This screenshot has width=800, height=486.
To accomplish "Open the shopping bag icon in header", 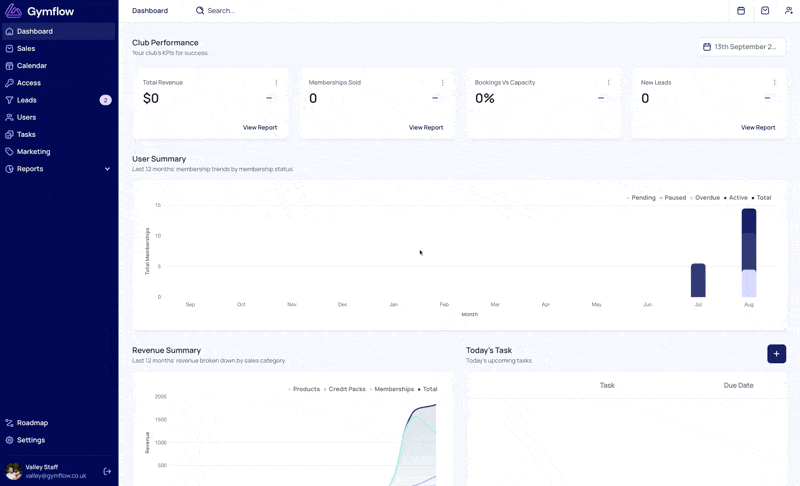I will [765, 11].
